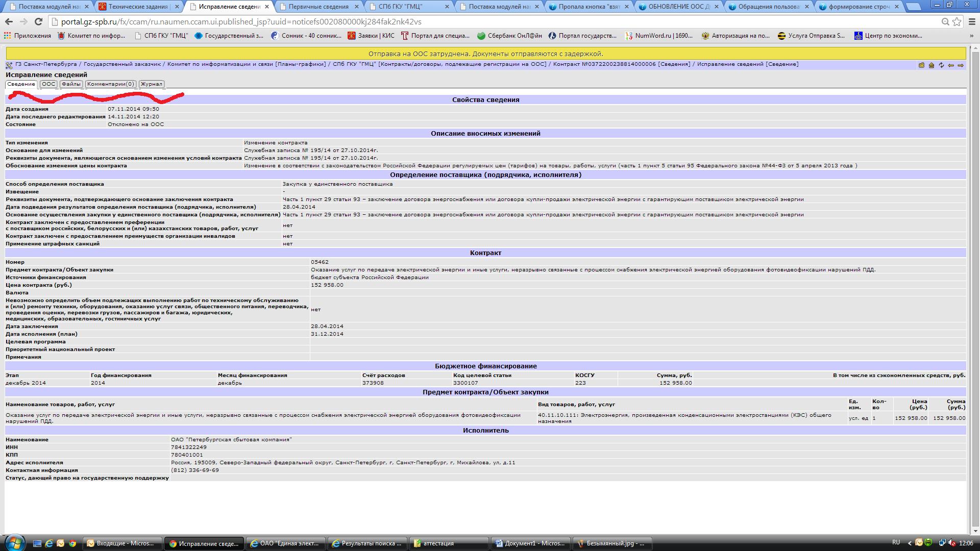Open the Журнал tab
980x551 pixels.
click(x=152, y=84)
